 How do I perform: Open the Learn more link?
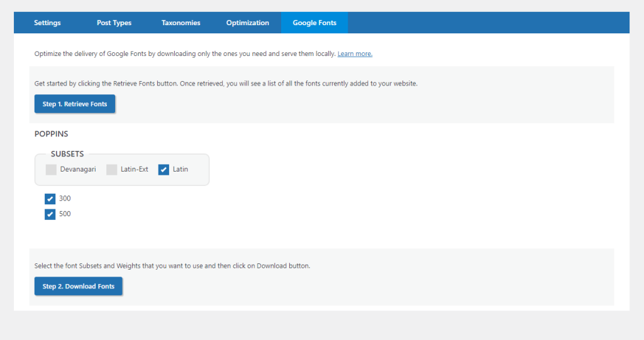click(x=355, y=54)
